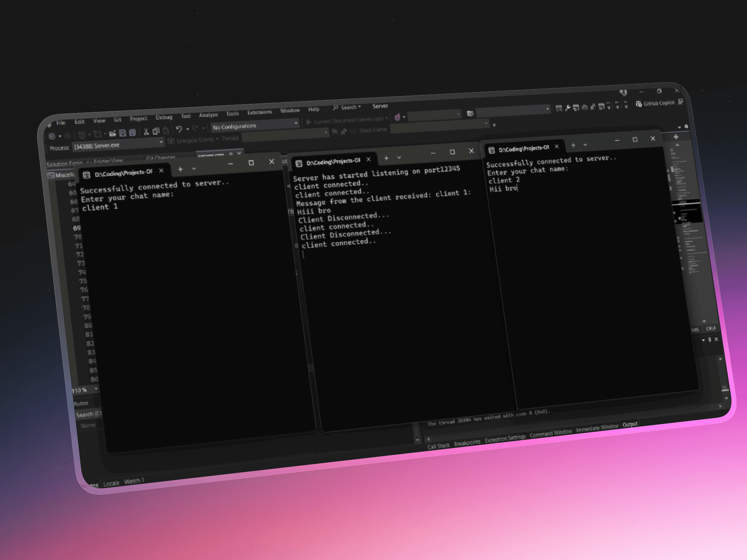Click the Search control in the title bar

click(348, 107)
